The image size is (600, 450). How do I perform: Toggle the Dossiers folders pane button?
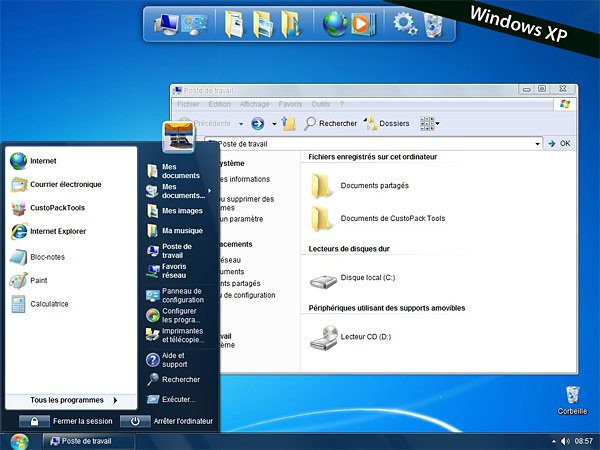pyautogui.click(x=386, y=123)
